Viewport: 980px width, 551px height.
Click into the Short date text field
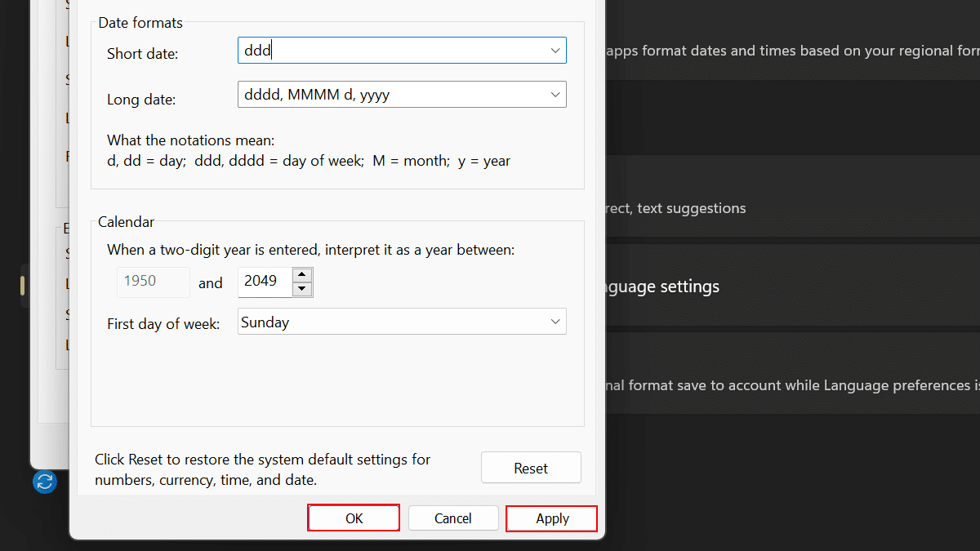tap(392, 51)
